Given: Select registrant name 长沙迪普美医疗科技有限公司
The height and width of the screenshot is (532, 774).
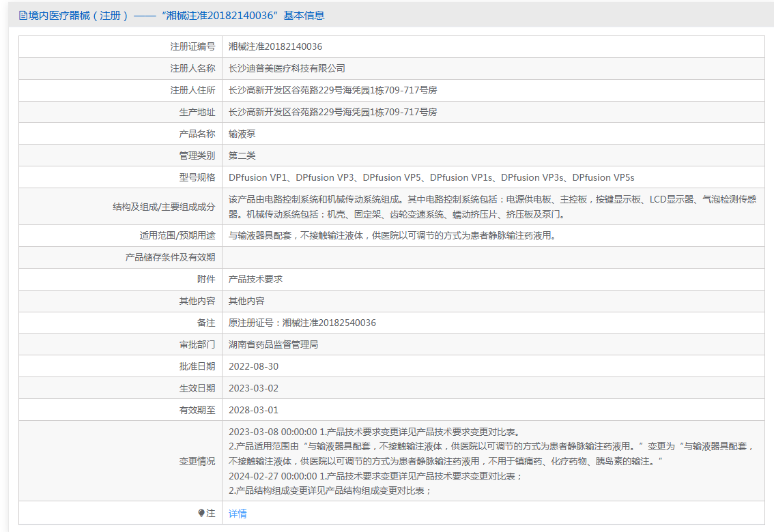Looking at the screenshot, I should coord(287,68).
